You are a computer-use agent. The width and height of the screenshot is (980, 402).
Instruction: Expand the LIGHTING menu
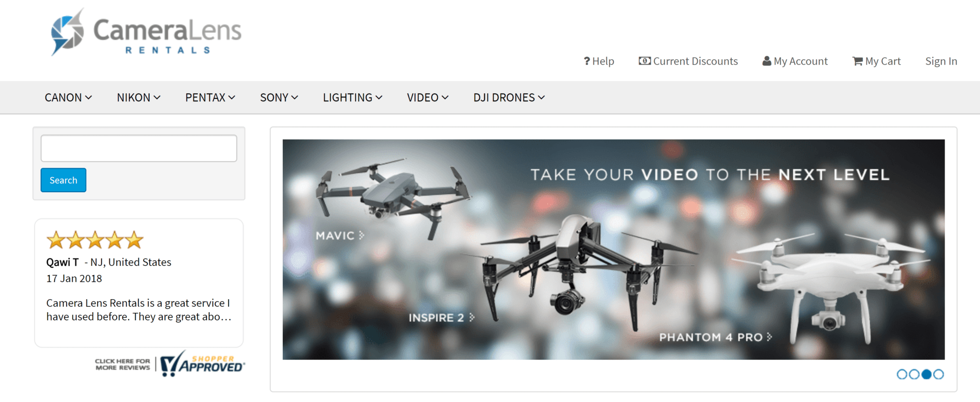click(x=353, y=98)
